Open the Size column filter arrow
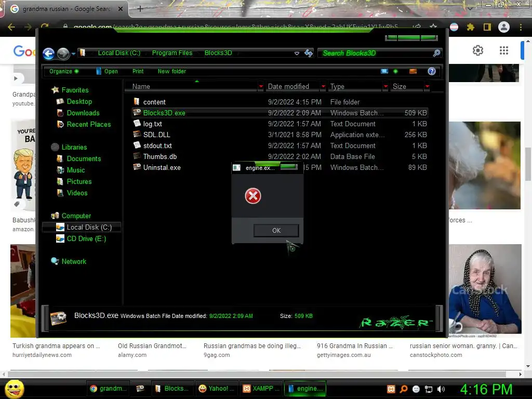The width and height of the screenshot is (532, 399). [427, 87]
